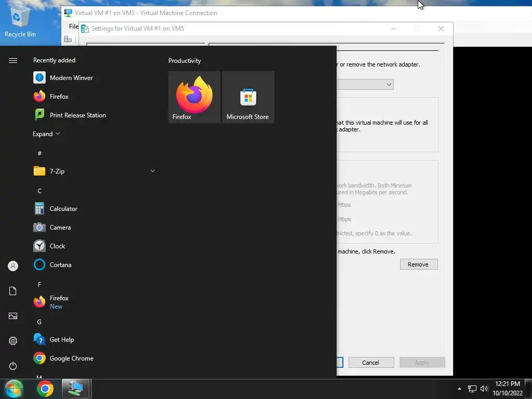Viewport: 532px width, 399px height.
Task: Click the Firefox tile in Productivity
Action: pos(194,97)
